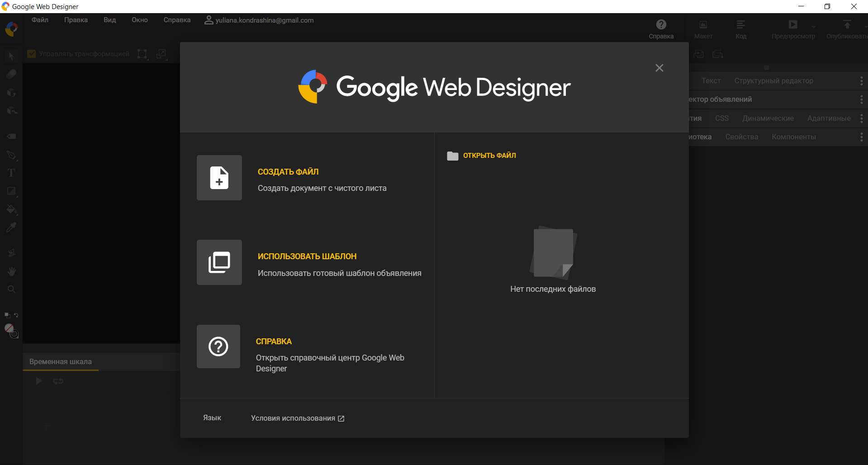Click the timeline play button
The width and height of the screenshot is (868, 465).
click(39, 381)
